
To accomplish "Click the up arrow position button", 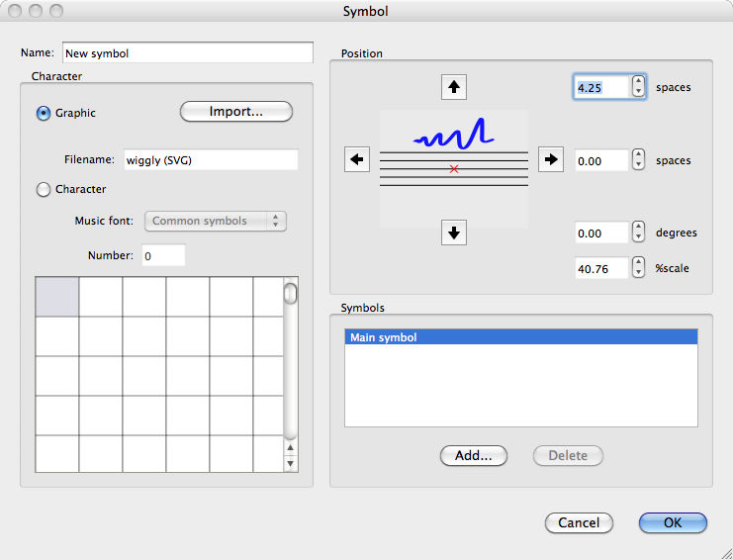I will [453, 87].
